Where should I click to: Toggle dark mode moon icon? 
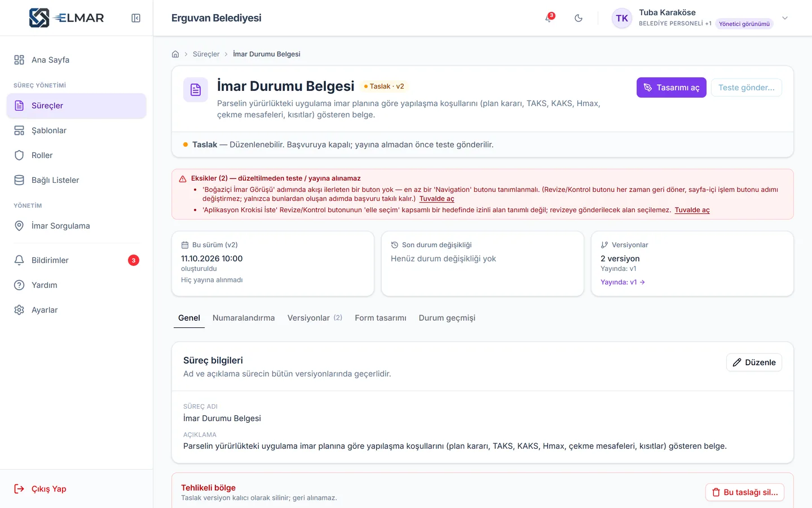tap(579, 18)
